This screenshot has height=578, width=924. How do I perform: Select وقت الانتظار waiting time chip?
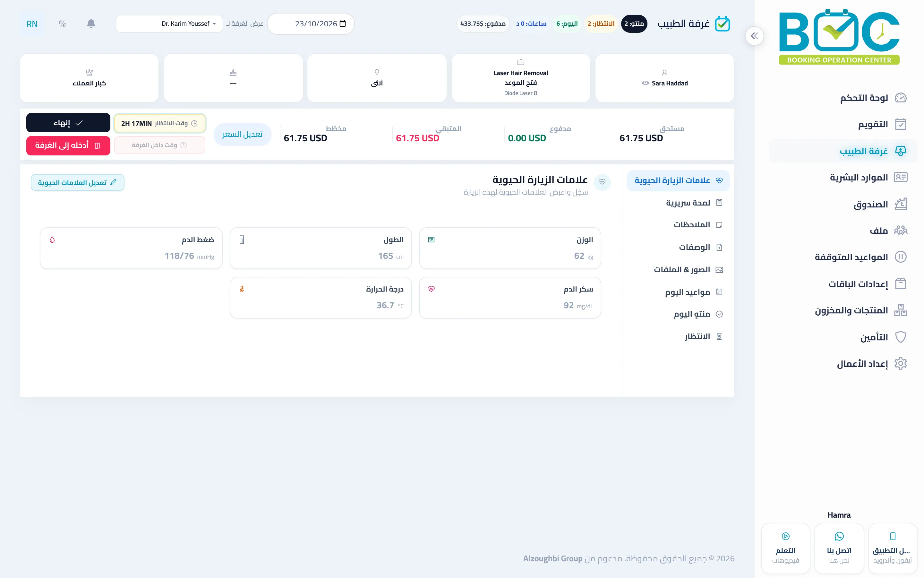[x=159, y=123]
